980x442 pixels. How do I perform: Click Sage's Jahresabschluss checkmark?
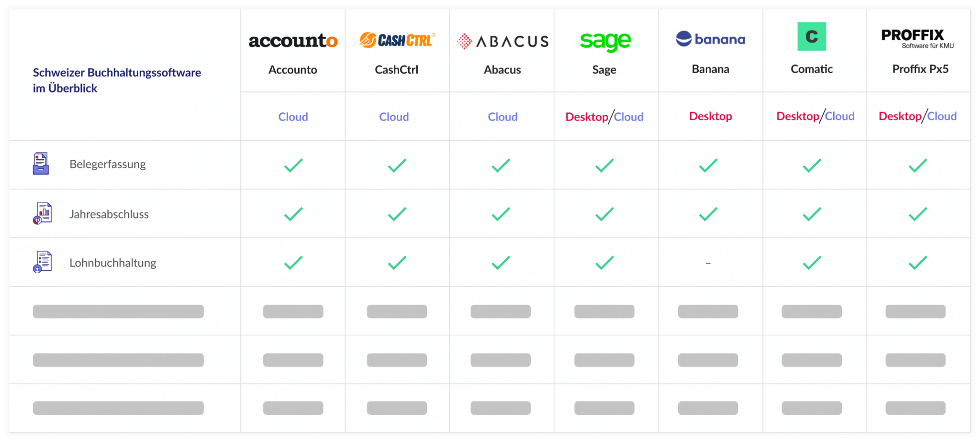[604, 214]
